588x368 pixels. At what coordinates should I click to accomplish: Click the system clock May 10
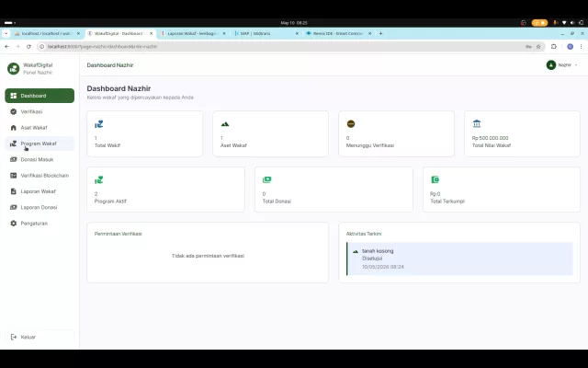pos(294,23)
